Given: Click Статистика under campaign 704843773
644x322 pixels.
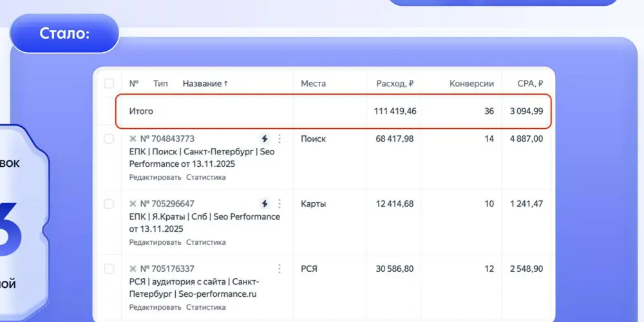Looking at the screenshot, I should click(206, 178).
